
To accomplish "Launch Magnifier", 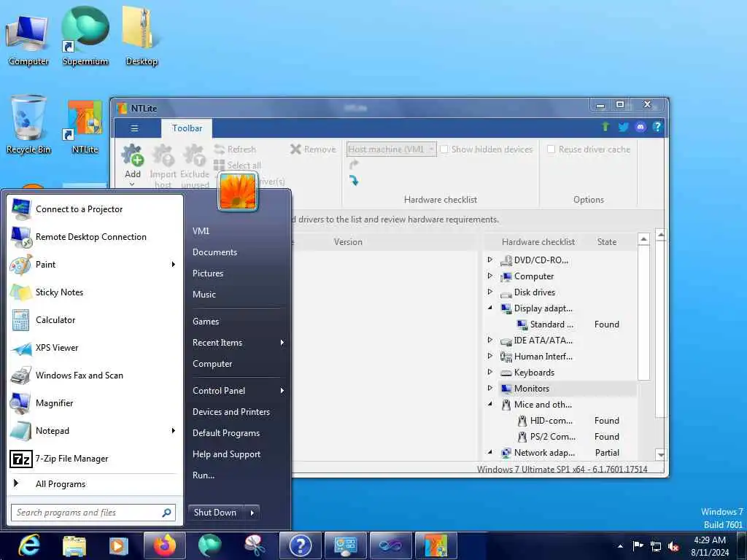I will [94, 402].
